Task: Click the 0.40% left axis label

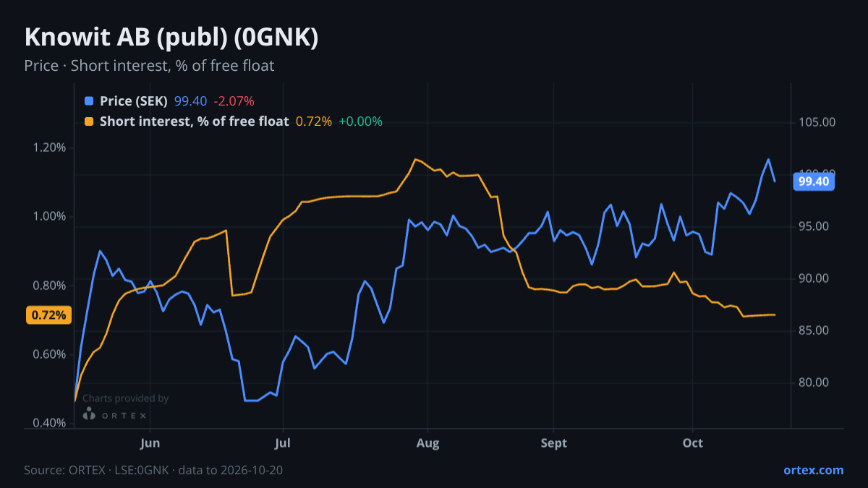Action: coord(51,423)
